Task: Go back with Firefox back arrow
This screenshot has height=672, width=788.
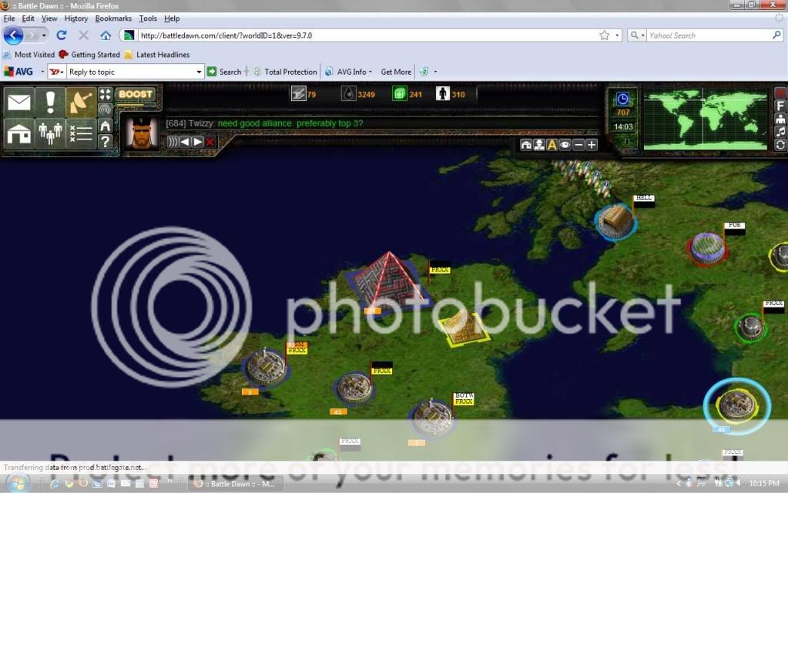Action: tap(14, 35)
